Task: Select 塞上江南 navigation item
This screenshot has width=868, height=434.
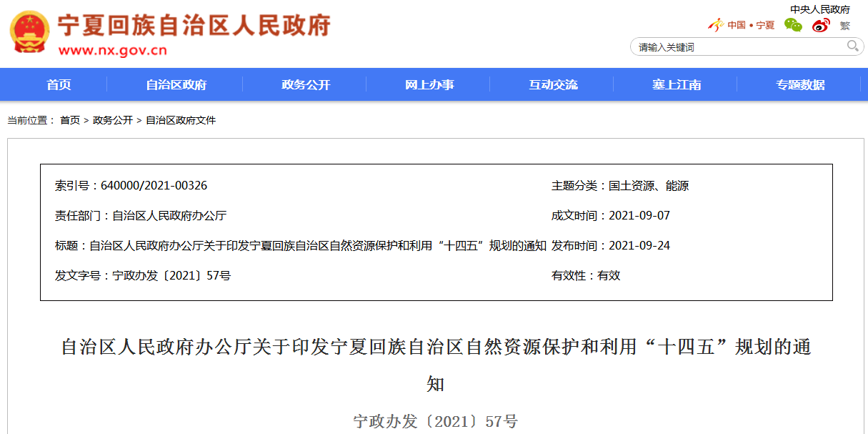Action: point(676,84)
